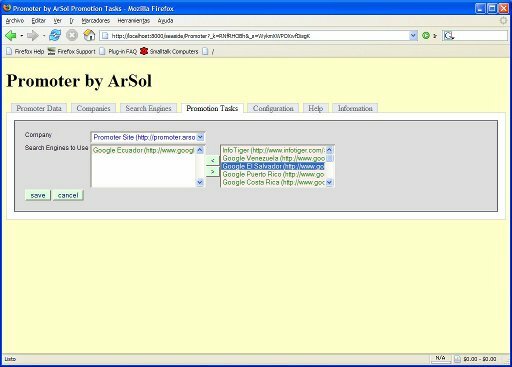512x367 pixels.
Task: Open the Configuration tab
Action: click(x=273, y=108)
